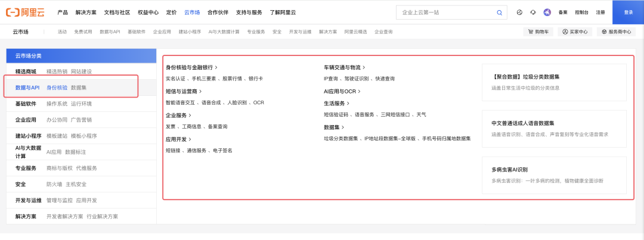Expand 短信与运营商 category
644x240 pixels.
(x=184, y=92)
